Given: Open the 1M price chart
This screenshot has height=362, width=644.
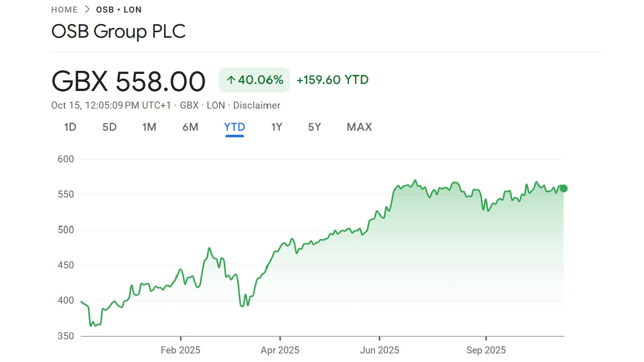Looking at the screenshot, I should coord(149,127).
